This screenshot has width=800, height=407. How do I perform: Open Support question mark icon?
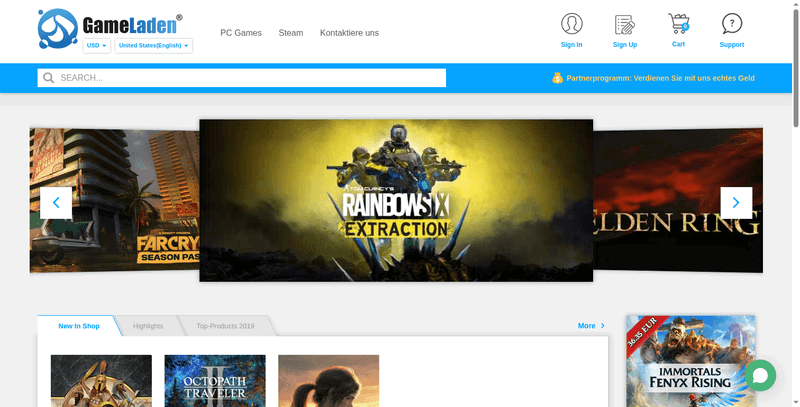tap(732, 23)
